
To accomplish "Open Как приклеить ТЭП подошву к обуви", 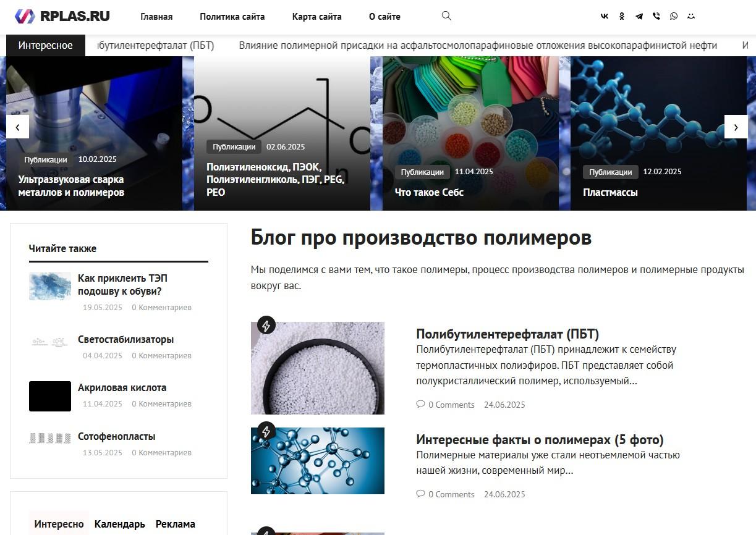I will (x=122, y=285).
